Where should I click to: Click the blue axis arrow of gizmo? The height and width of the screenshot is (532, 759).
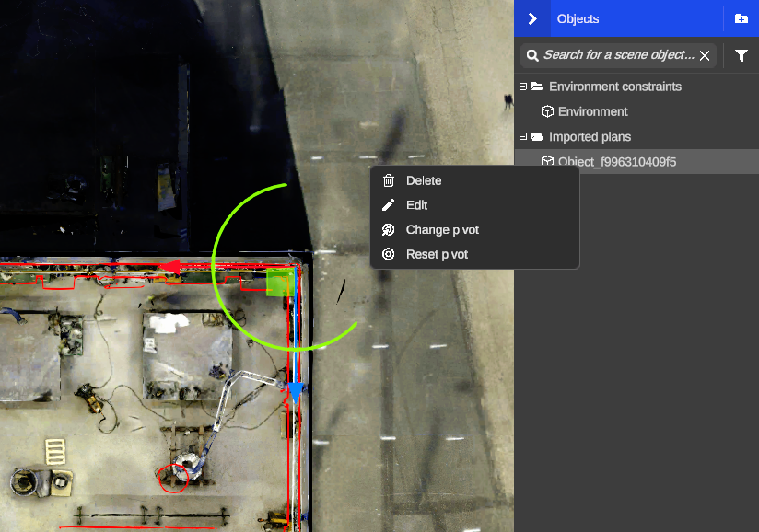(x=295, y=392)
